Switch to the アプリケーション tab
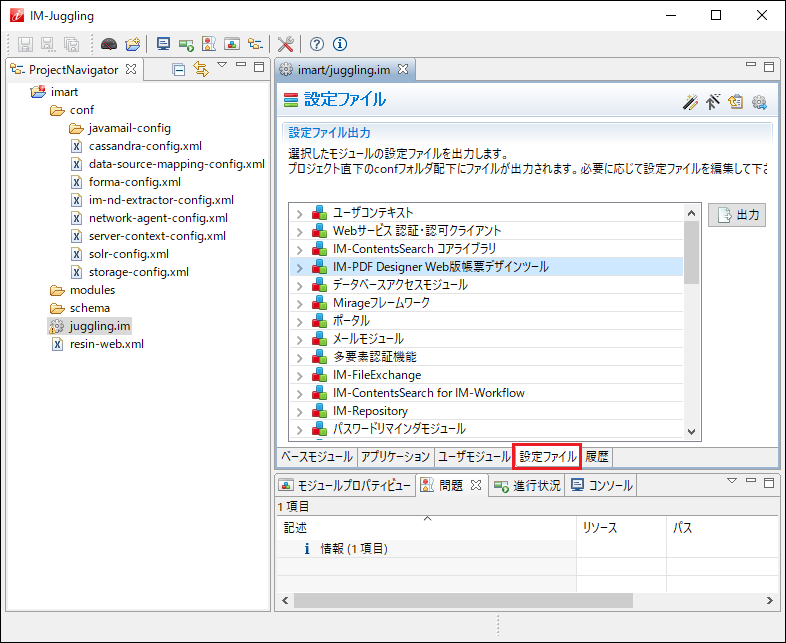 (396, 457)
